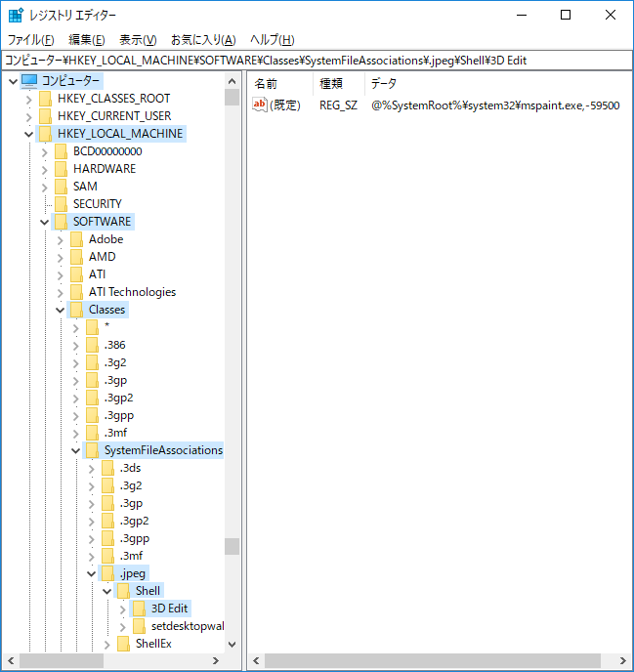Expand the 3D Edit key
The image size is (634, 672).
122,609
